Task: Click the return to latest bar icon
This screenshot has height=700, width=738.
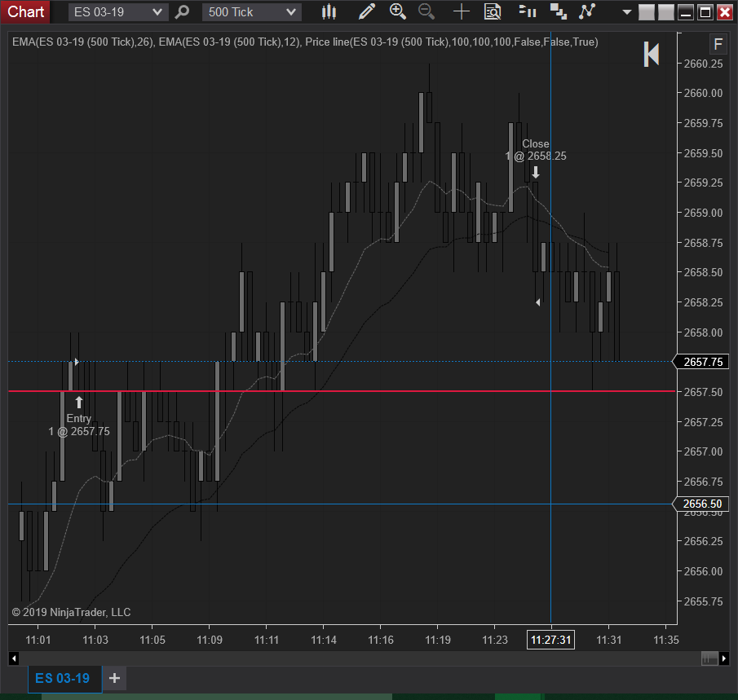Action: (652, 54)
